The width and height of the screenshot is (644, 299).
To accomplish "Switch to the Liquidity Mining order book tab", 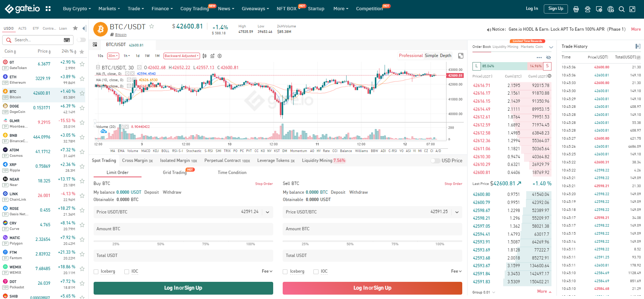I will coord(505,47).
